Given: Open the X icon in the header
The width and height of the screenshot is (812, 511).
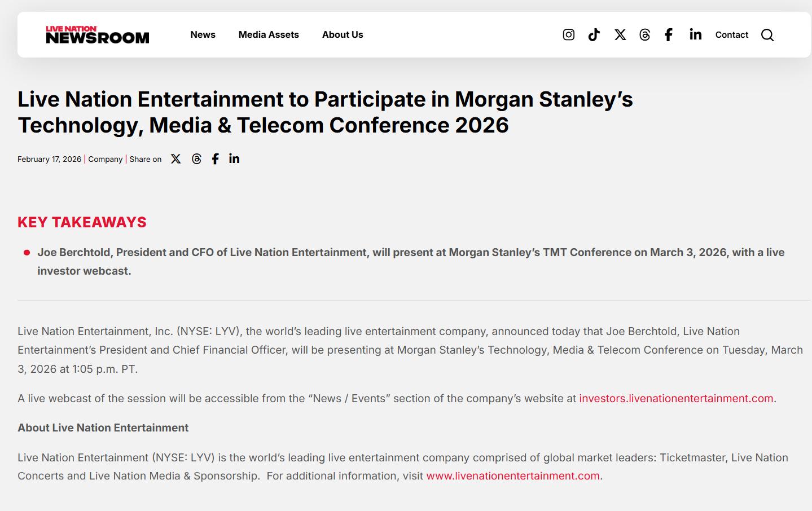Looking at the screenshot, I should pyautogui.click(x=620, y=35).
